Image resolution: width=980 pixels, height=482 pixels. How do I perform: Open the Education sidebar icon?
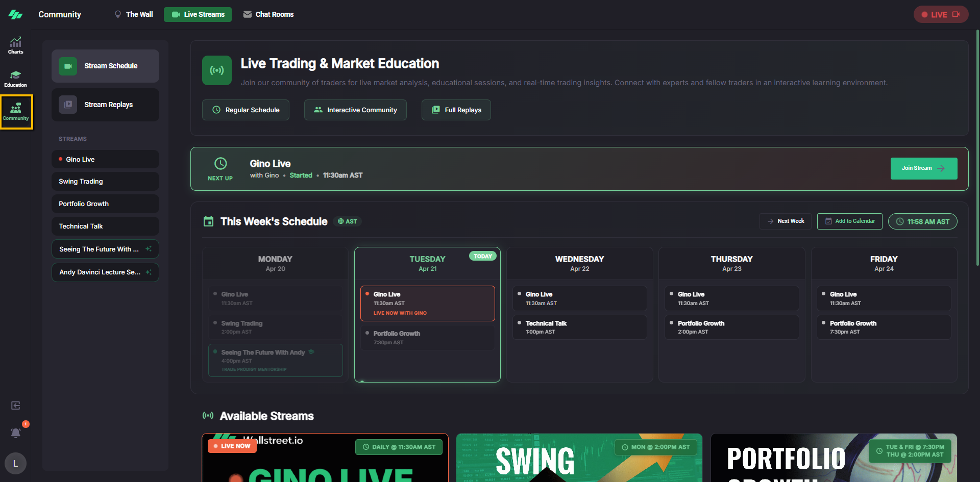(x=15, y=79)
